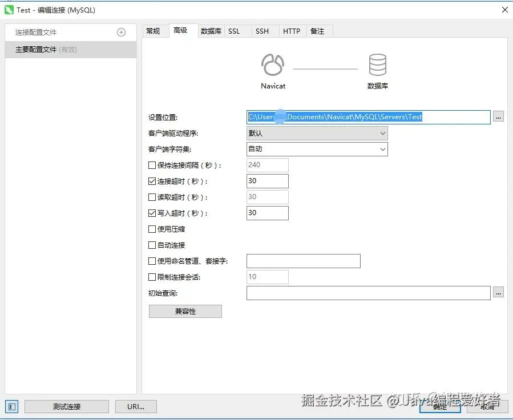This screenshot has height=420, width=513.
Task: Click the 取消 button
Action: (x=487, y=406)
